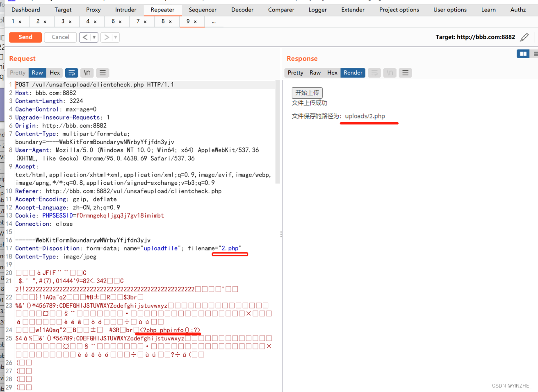The height and width of the screenshot is (392, 538).
Task: Go back to previous request arrow
Action: point(85,37)
